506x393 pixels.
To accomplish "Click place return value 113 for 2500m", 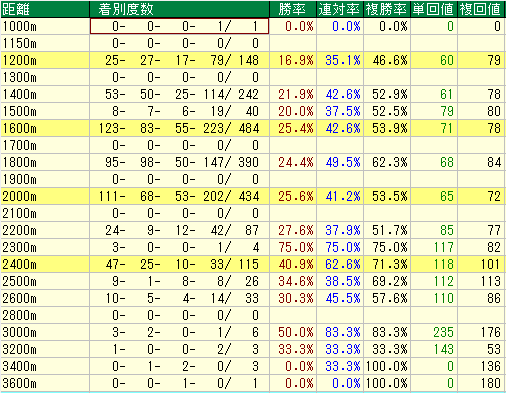I will 491,281.
